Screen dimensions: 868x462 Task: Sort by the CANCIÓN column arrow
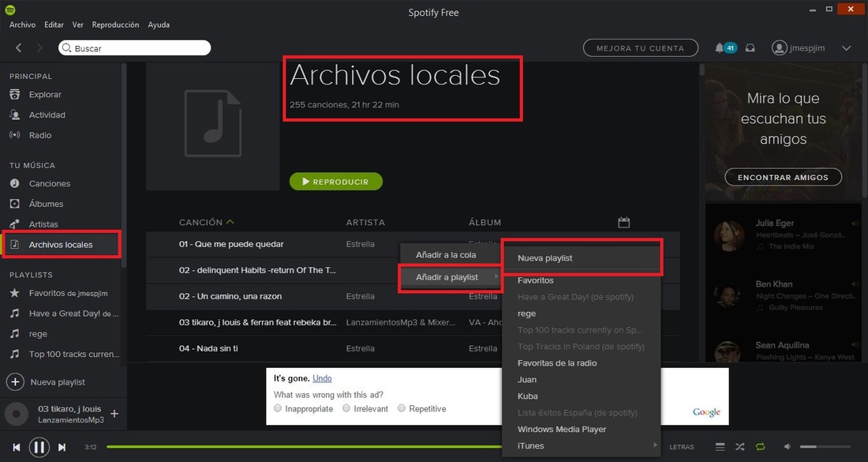click(230, 222)
